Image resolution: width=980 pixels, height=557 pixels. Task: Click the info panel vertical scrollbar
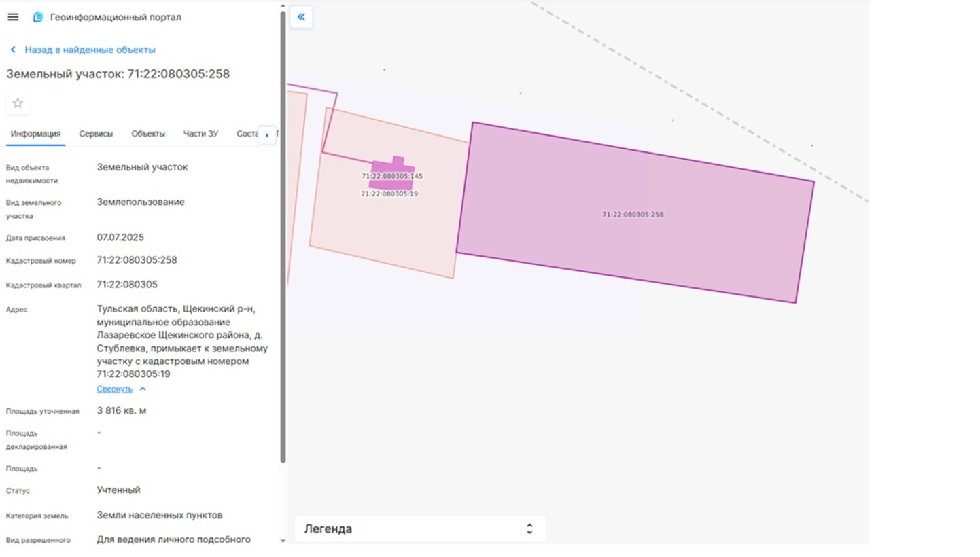click(x=283, y=238)
